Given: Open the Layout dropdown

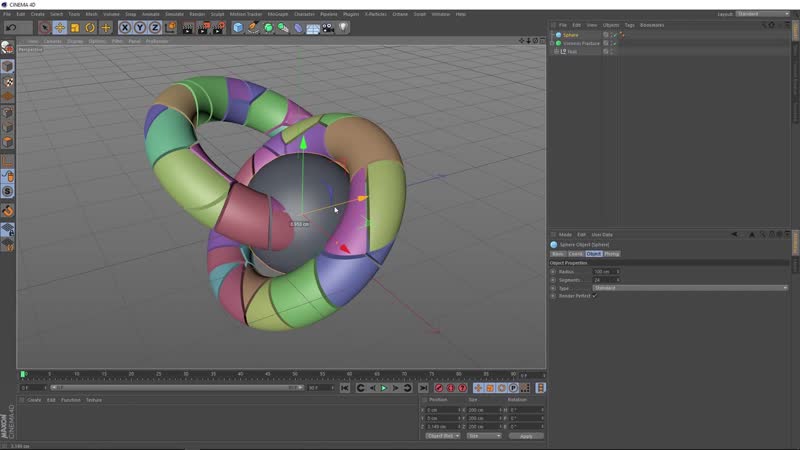Looking at the screenshot, I should click(x=763, y=14).
